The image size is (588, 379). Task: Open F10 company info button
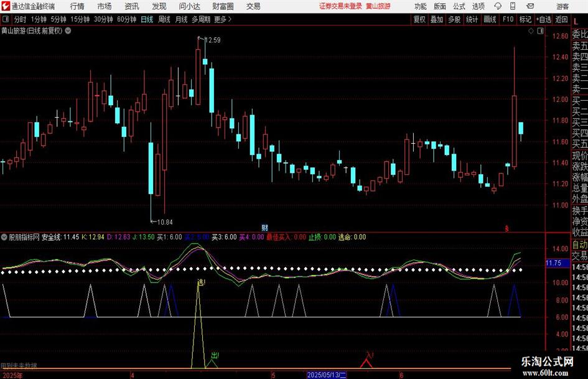click(x=508, y=19)
